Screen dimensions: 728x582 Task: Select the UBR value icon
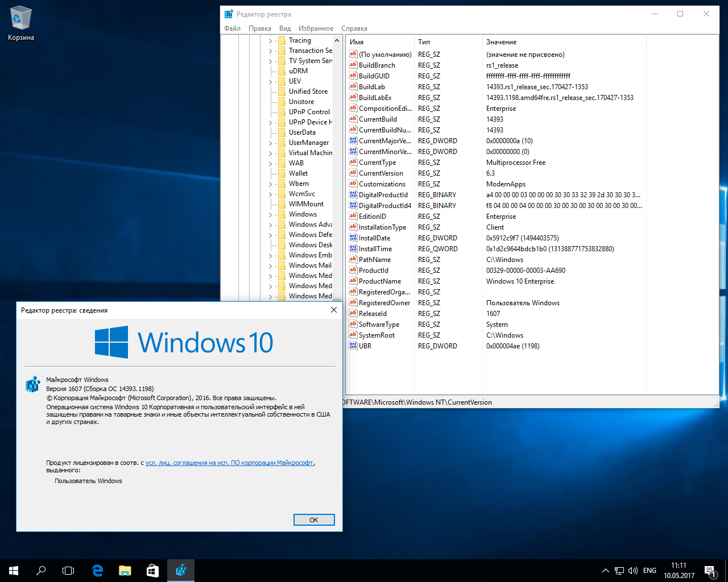point(353,346)
